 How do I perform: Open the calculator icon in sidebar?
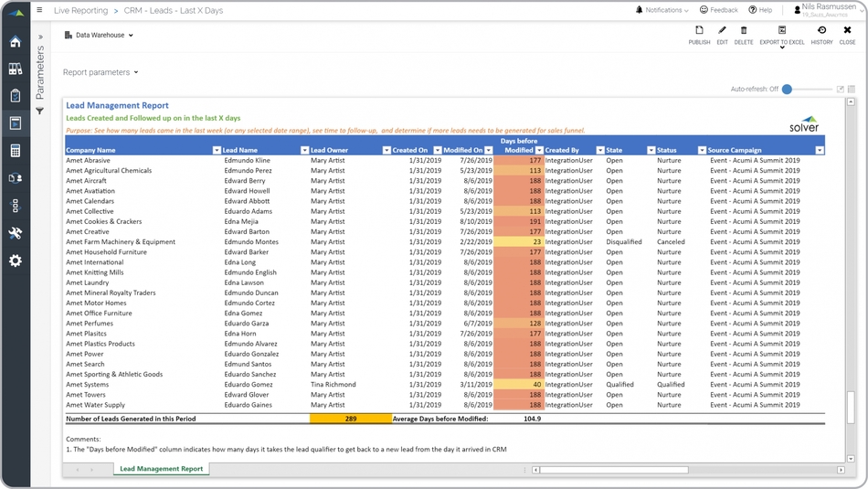click(16, 151)
